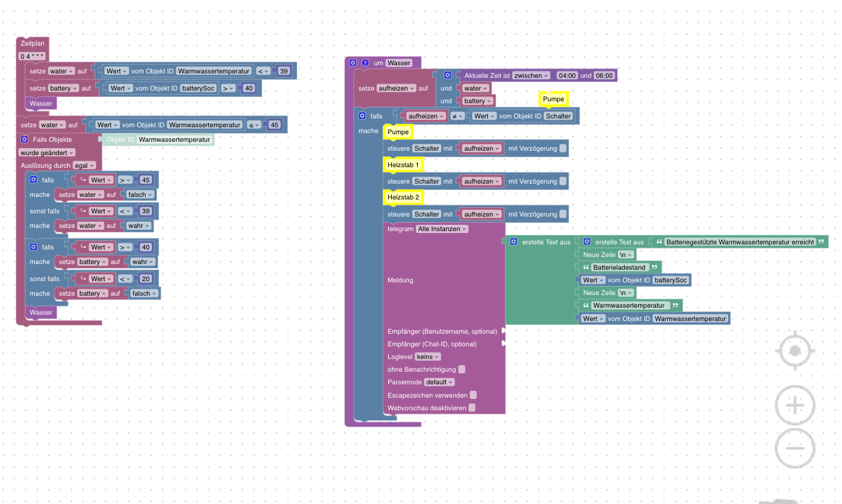This screenshot has height=504, width=842.
Task: Toggle 'mit Verzögerung' checkbox under Pumpe comment
Action: coord(563,148)
